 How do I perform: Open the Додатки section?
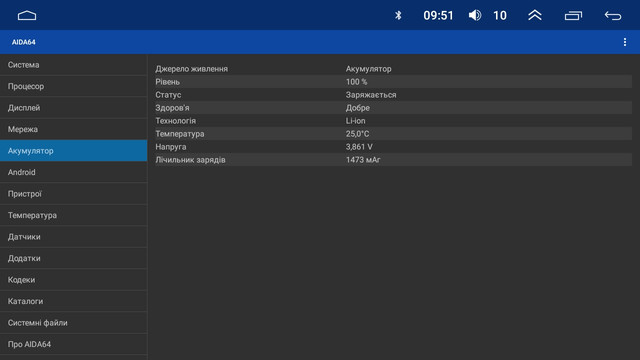(x=73, y=258)
